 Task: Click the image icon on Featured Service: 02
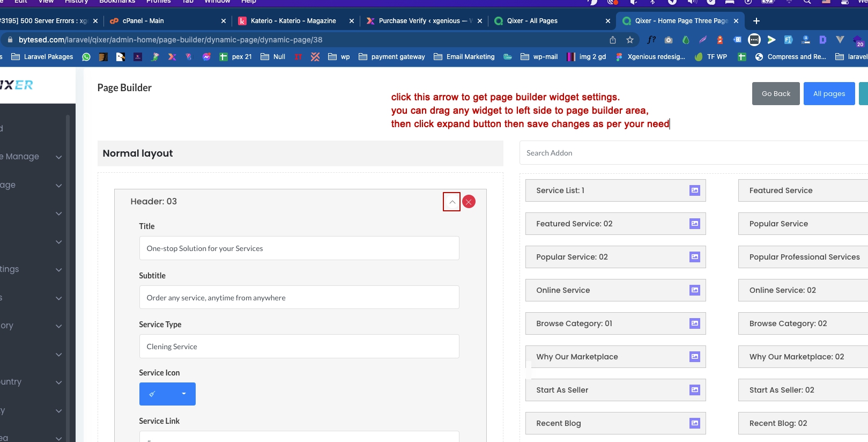(x=695, y=224)
